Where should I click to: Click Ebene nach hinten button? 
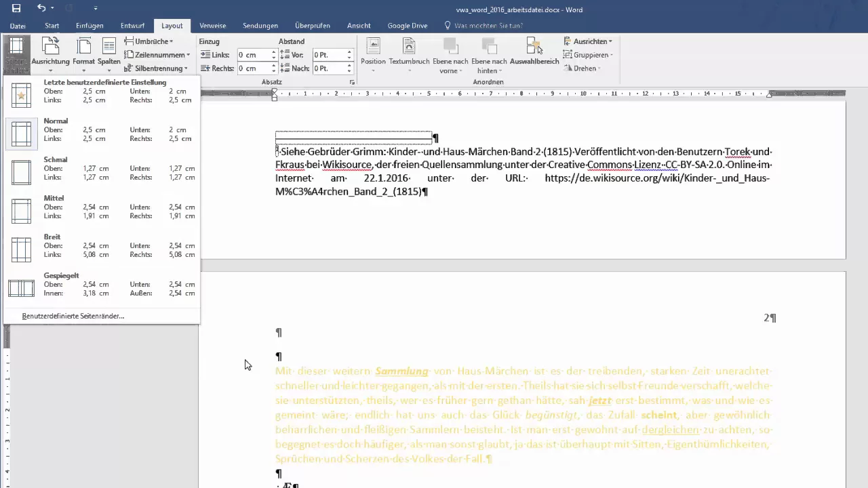[489, 55]
